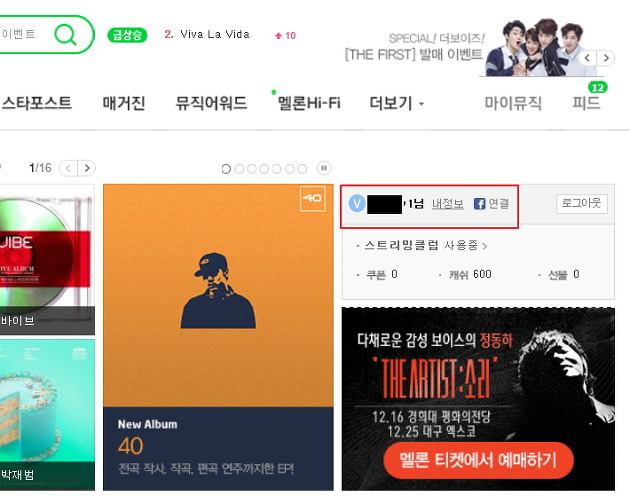The image size is (630, 496).
Task: Open the orange New Album 40 thumbnail
Action: (218, 337)
